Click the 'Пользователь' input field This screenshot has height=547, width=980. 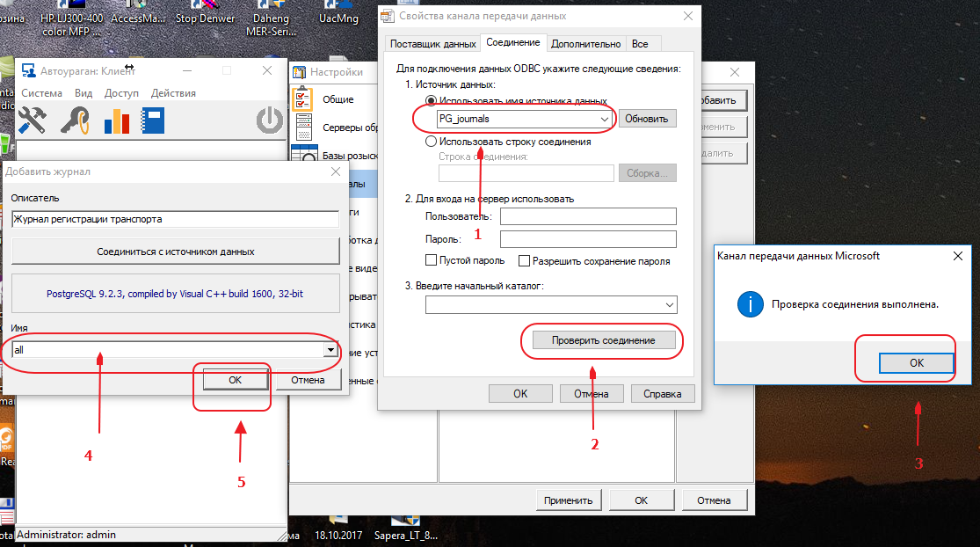coord(587,216)
